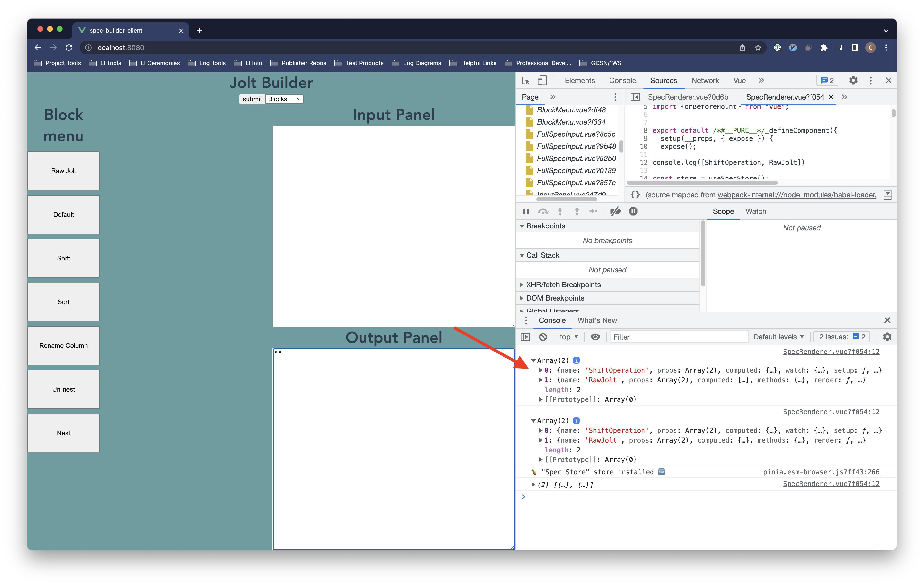Image resolution: width=924 pixels, height=586 pixels.
Task: Click the submit button
Action: coord(252,99)
